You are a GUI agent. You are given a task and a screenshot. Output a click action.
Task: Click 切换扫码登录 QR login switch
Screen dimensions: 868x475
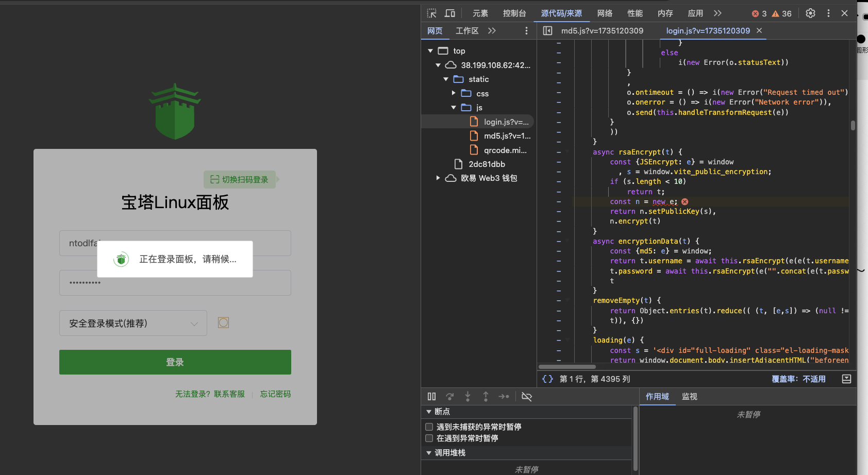click(x=240, y=179)
